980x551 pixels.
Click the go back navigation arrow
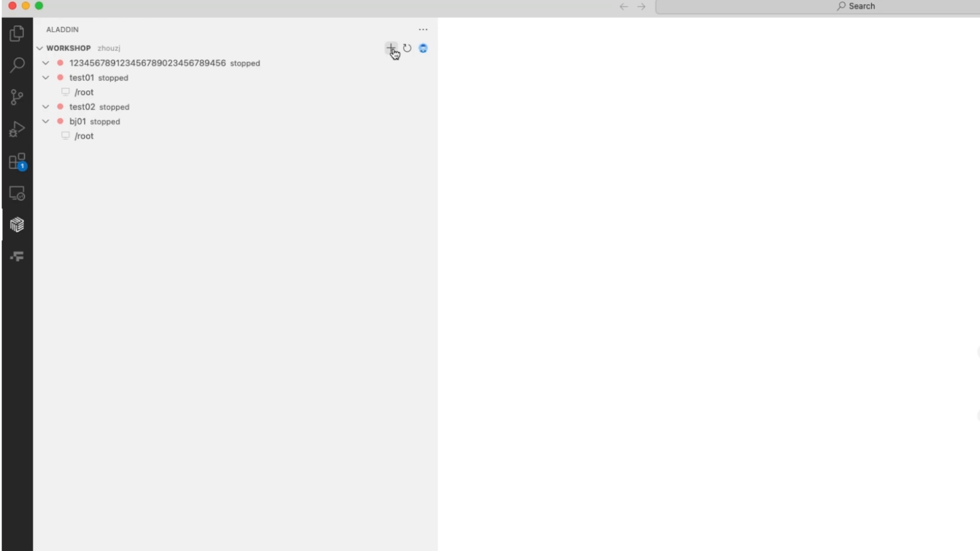623,7
